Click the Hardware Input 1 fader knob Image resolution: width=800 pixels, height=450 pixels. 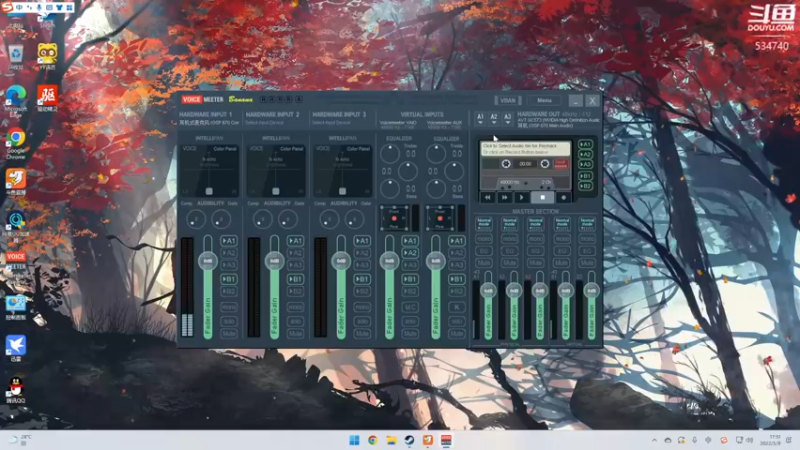[x=207, y=260]
